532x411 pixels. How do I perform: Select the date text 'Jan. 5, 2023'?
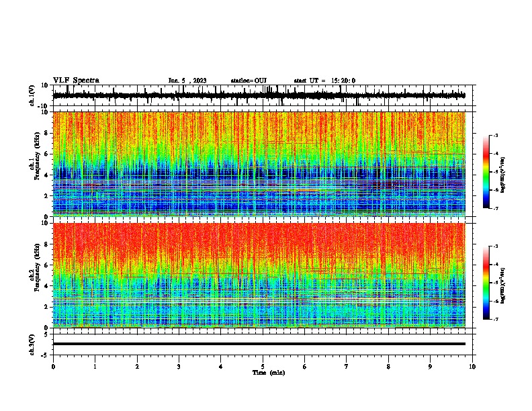(x=187, y=81)
